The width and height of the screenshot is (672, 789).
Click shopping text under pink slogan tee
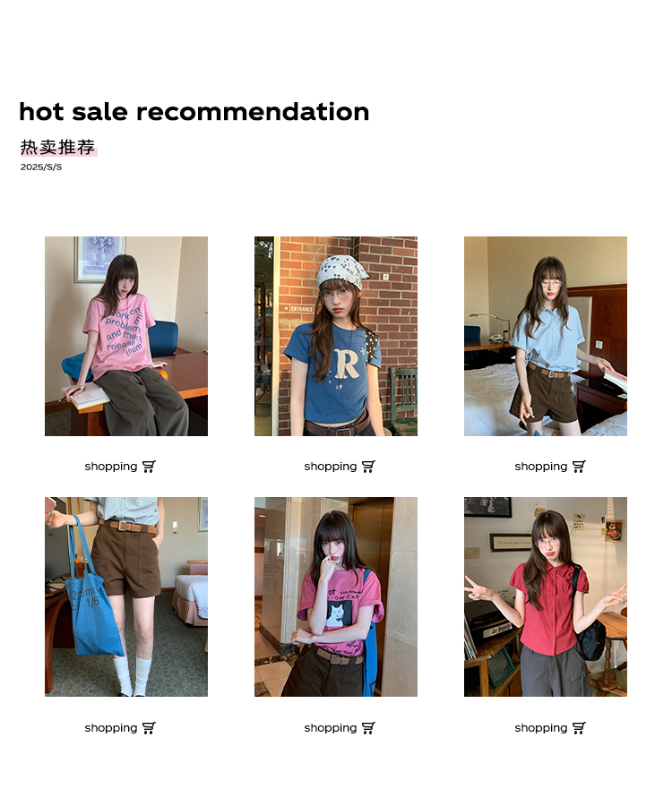[x=111, y=467]
